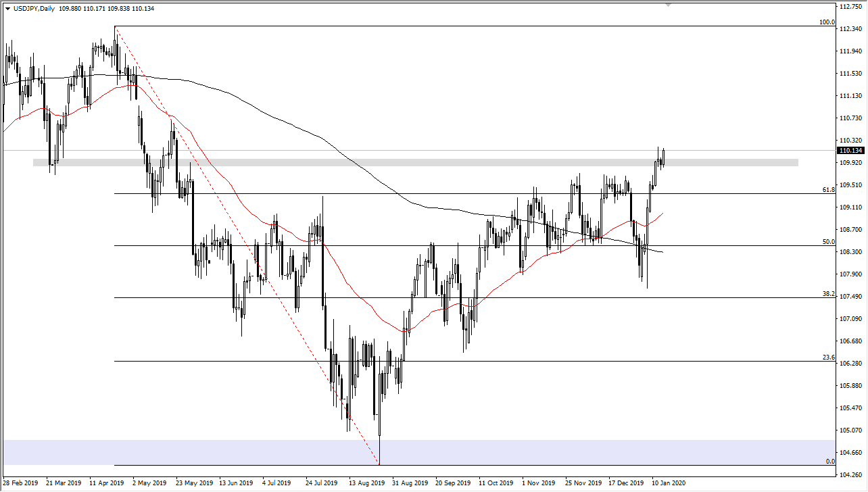Click the 112.750 price scale value
The height and width of the screenshot is (492, 868).
tap(850, 7)
